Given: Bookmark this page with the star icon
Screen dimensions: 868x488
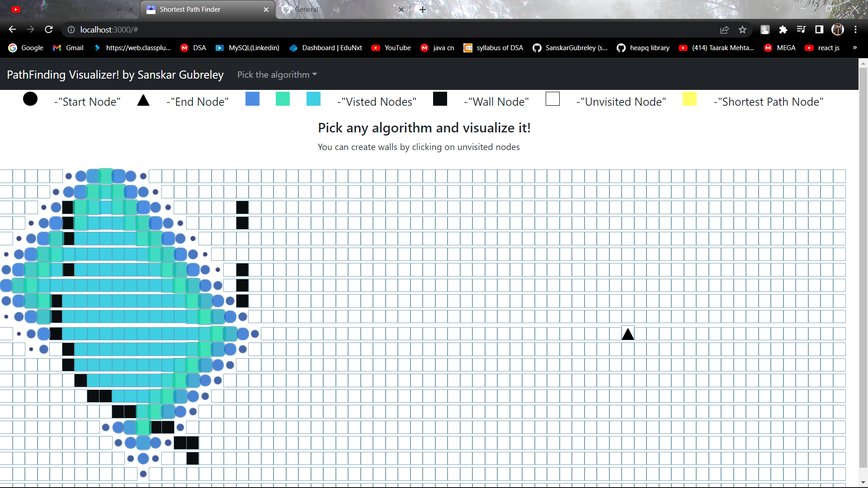Looking at the screenshot, I should [742, 29].
